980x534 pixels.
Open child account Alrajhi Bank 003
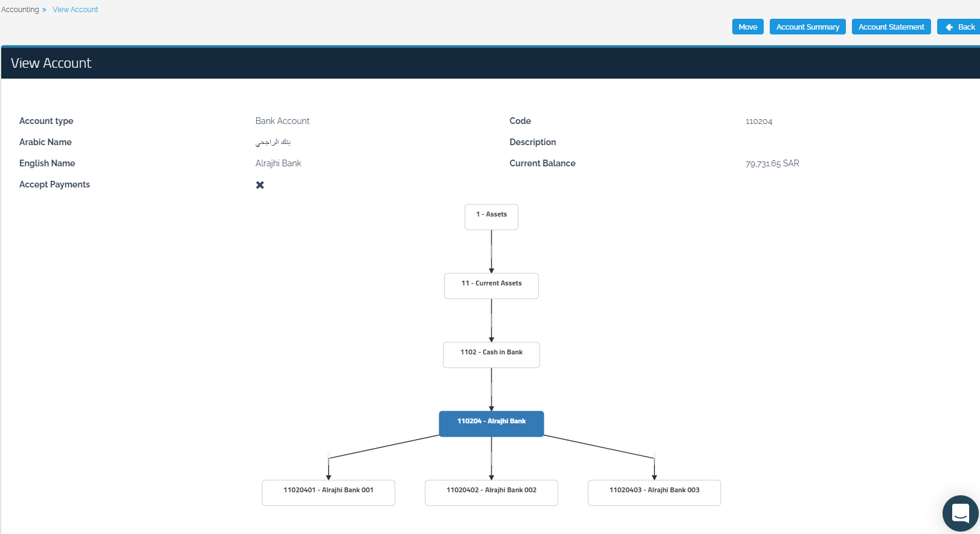(x=654, y=492)
